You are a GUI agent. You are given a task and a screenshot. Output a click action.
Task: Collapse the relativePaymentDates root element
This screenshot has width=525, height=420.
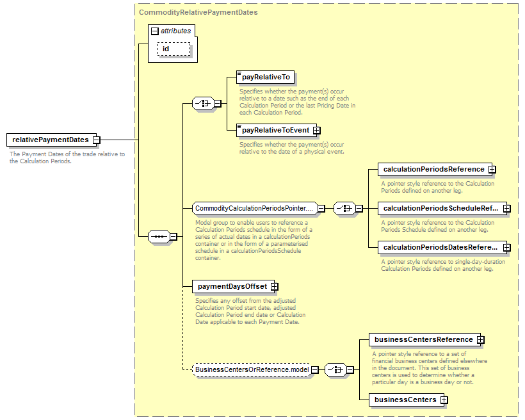pos(96,140)
